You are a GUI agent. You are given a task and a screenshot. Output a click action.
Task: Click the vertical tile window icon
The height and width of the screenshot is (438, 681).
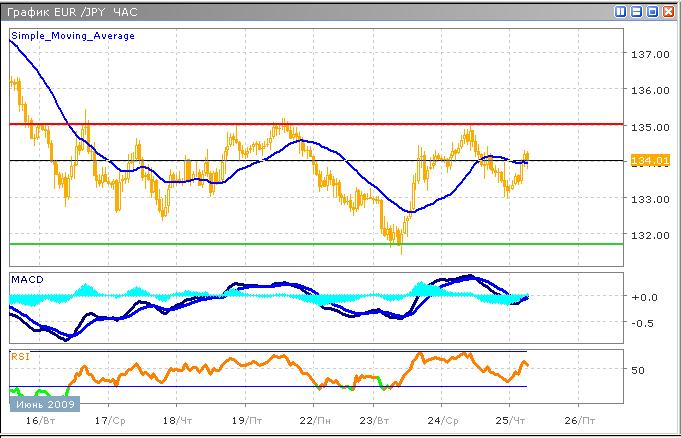tap(621, 12)
